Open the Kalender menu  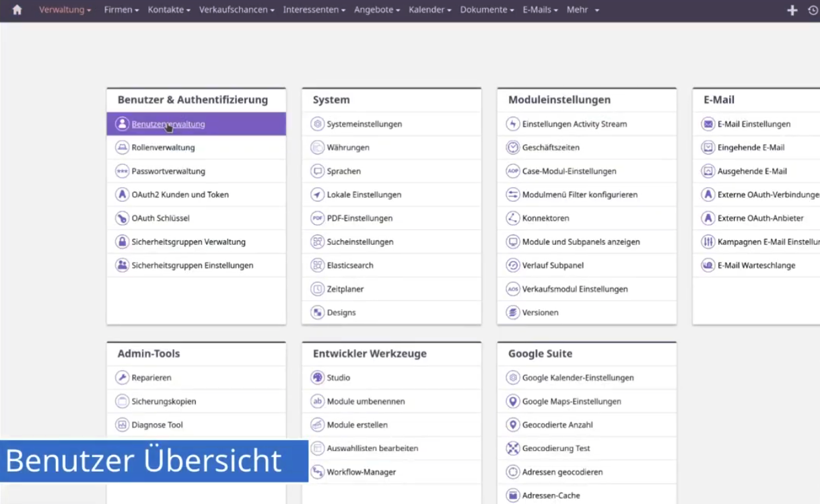click(x=430, y=10)
